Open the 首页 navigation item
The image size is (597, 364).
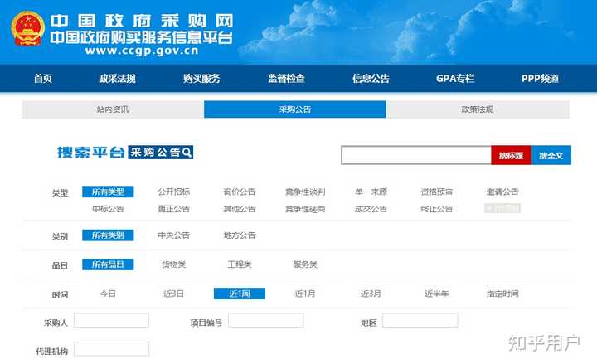tap(43, 79)
